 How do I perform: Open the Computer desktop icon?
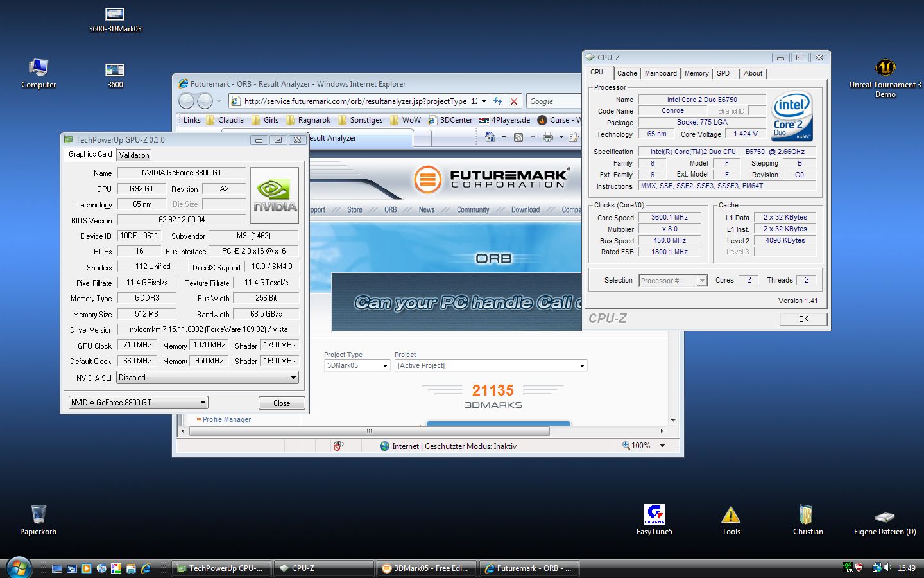tap(38, 73)
